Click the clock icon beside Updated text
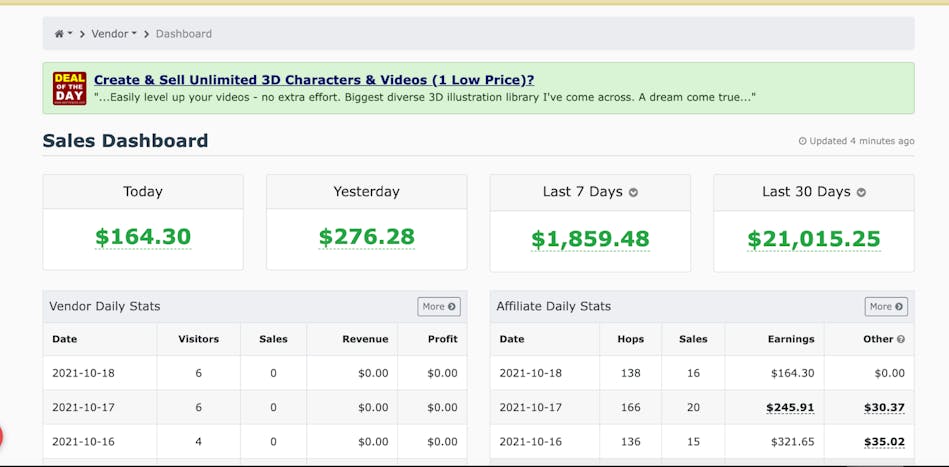The image size is (949, 467). click(803, 141)
